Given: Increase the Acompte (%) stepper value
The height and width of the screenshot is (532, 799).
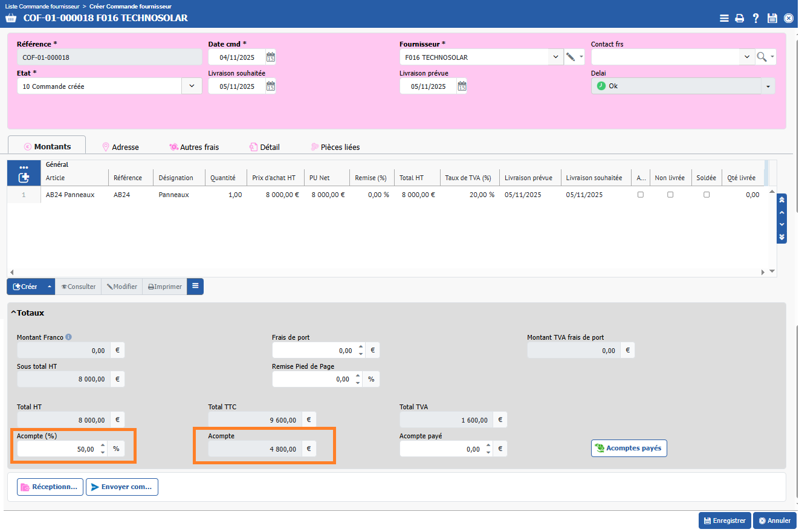Looking at the screenshot, I should tap(103, 446).
